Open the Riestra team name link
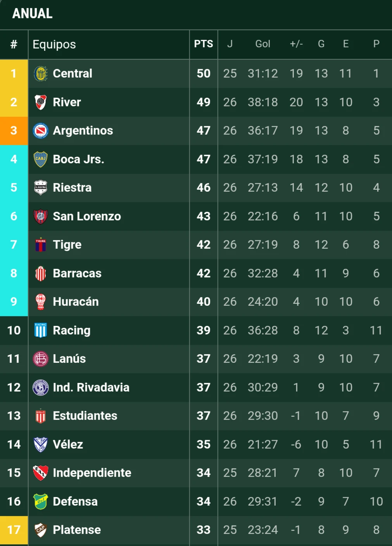Viewport: 392px width, 546px height. (72, 188)
